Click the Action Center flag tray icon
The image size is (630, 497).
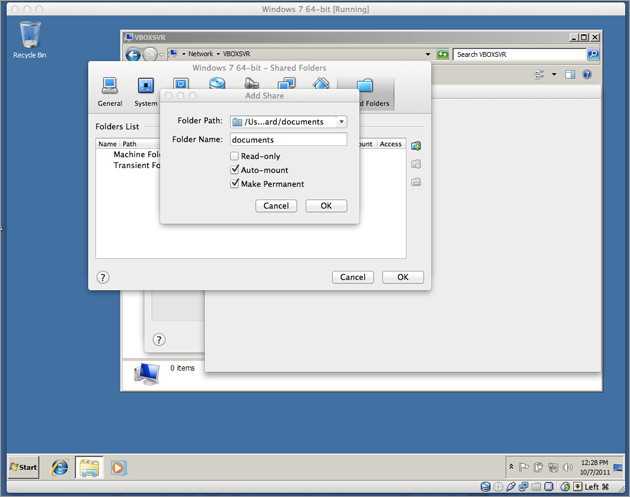tap(524, 467)
